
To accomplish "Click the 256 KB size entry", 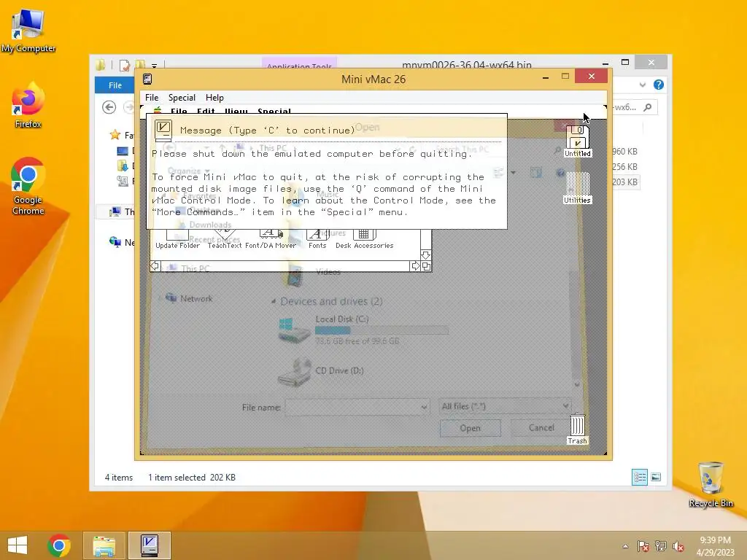I will 624,167.
